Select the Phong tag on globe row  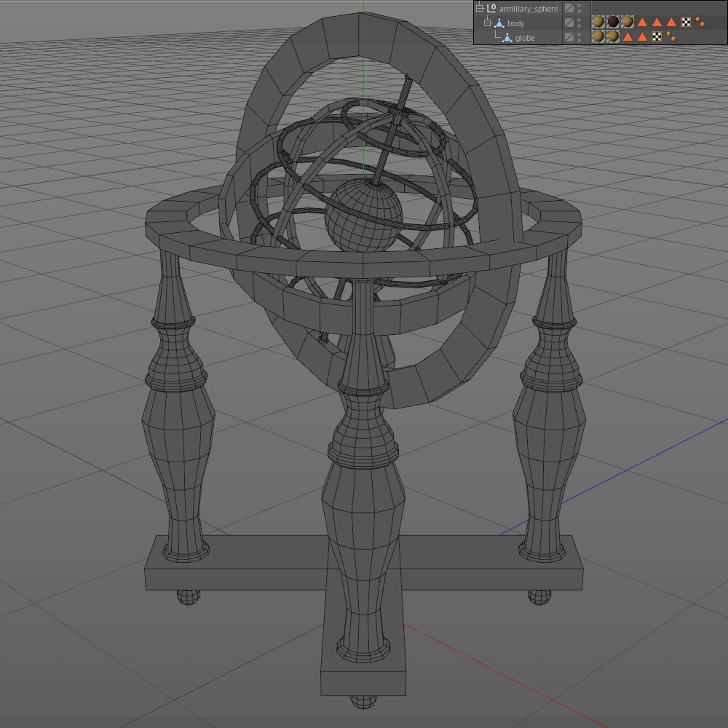671,36
